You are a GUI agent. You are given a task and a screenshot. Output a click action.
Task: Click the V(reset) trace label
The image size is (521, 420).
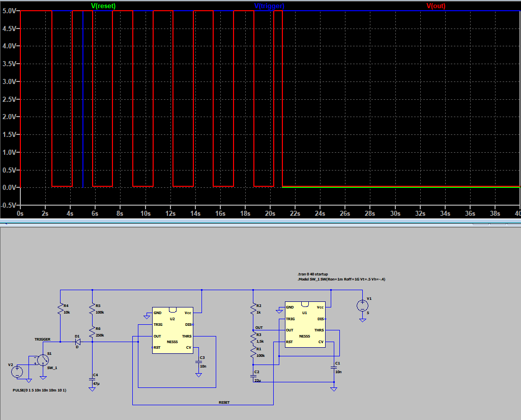tap(103, 6)
